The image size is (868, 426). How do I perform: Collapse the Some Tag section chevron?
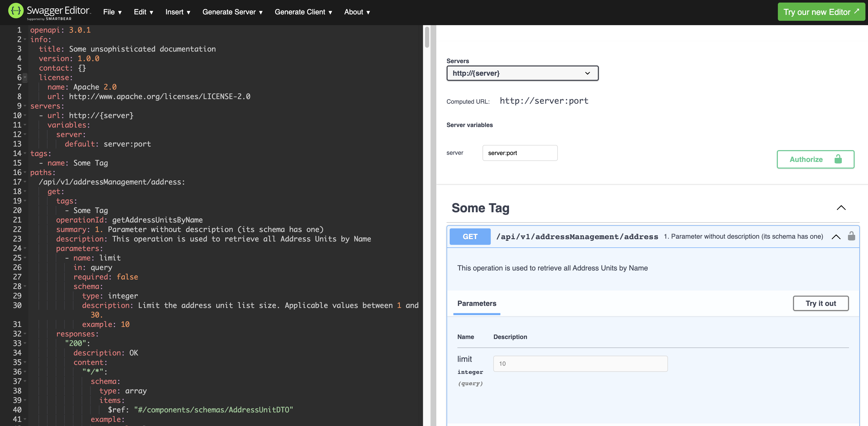coord(841,208)
